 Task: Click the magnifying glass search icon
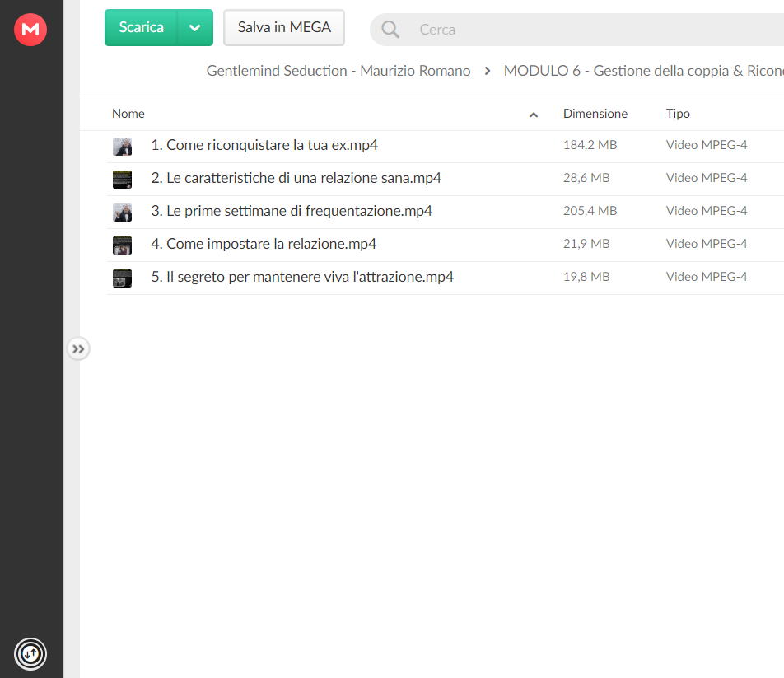(x=390, y=30)
